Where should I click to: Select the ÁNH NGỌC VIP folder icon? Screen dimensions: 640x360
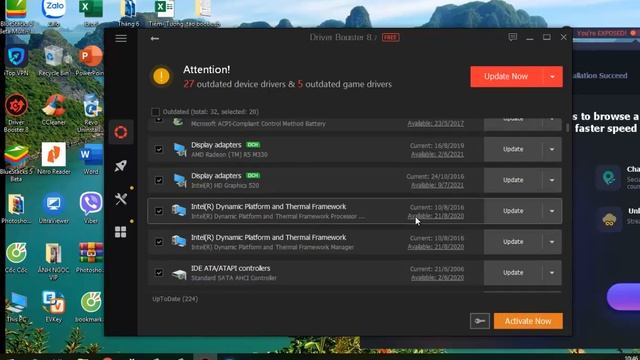pyautogui.click(x=53, y=262)
